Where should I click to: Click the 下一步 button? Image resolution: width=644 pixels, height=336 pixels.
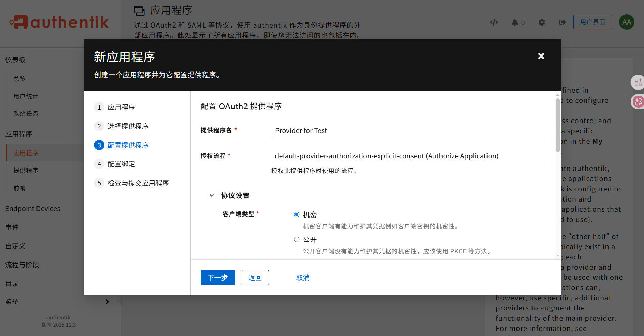pos(218,277)
